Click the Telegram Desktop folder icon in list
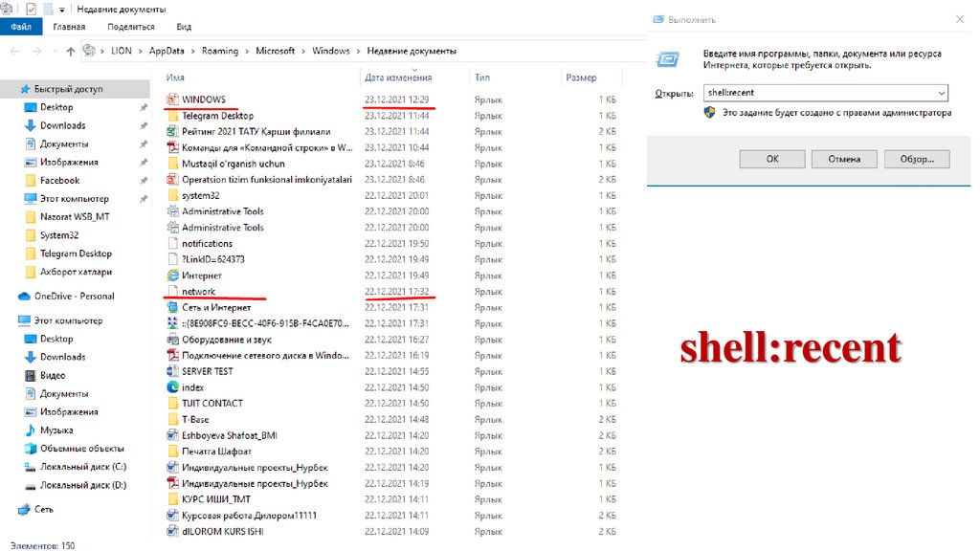 [x=172, y=116]
